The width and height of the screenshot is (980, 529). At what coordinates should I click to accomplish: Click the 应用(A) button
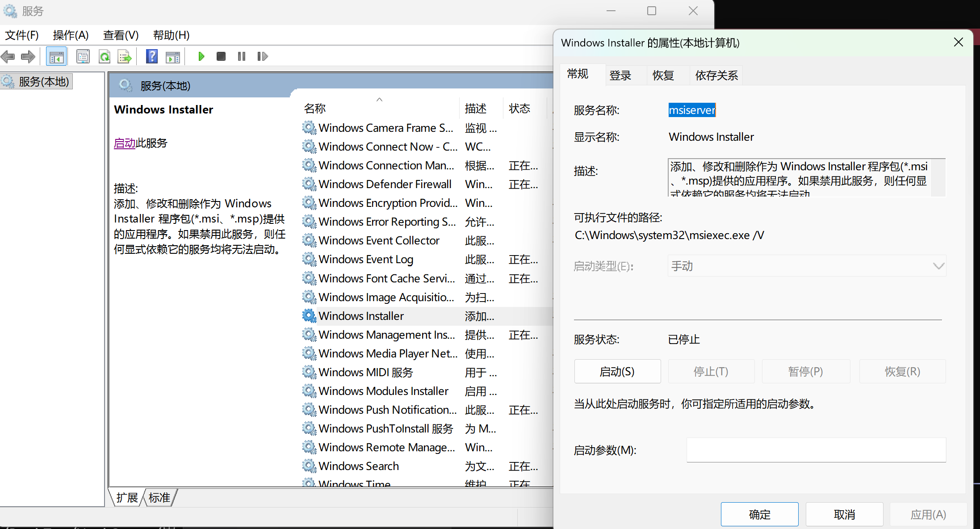928,514
